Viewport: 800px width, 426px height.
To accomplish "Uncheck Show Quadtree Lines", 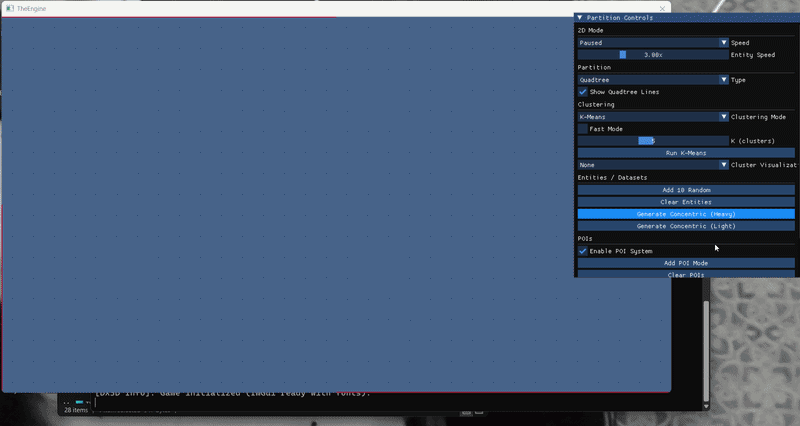I will pos(583,92).
